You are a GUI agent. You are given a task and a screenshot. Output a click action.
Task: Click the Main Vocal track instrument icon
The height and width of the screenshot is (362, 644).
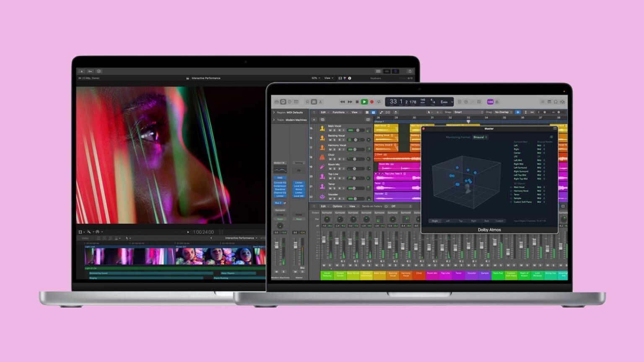coord(322,128)
